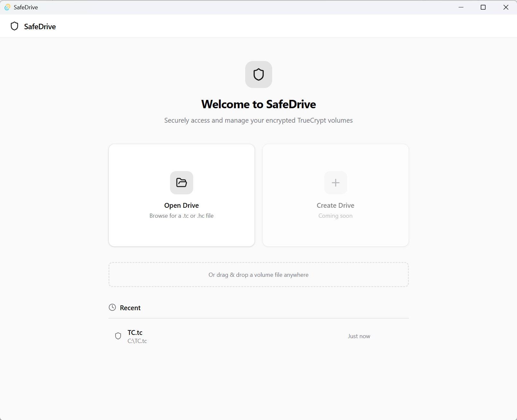Click the SafeDrive shield logo in header

[x=14, y=26]
